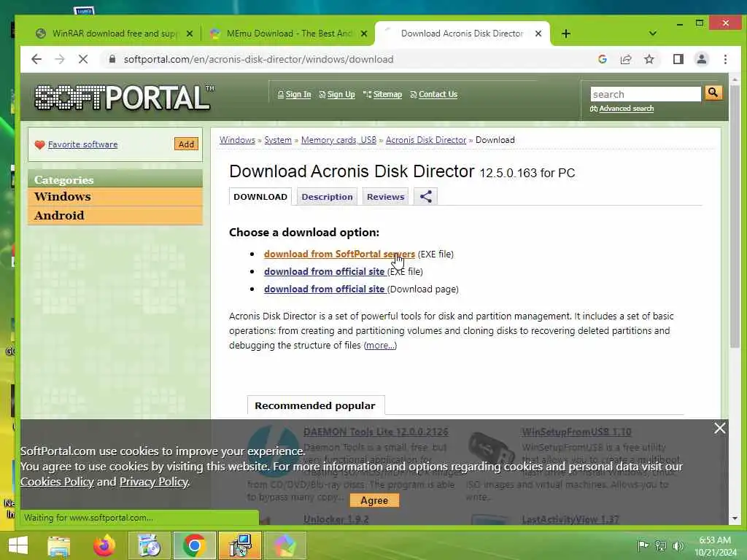Open Windows Start menu
This screenshot has height=560, width=747.
[x=18, y=545]
